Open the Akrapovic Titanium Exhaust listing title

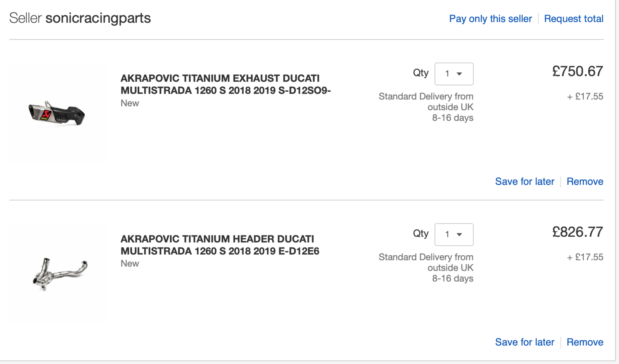[225, 84]
